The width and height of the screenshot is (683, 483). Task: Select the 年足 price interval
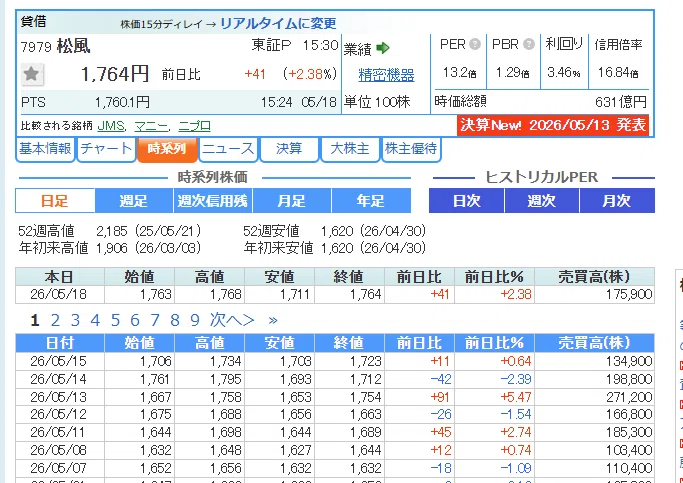click(371, 201)
